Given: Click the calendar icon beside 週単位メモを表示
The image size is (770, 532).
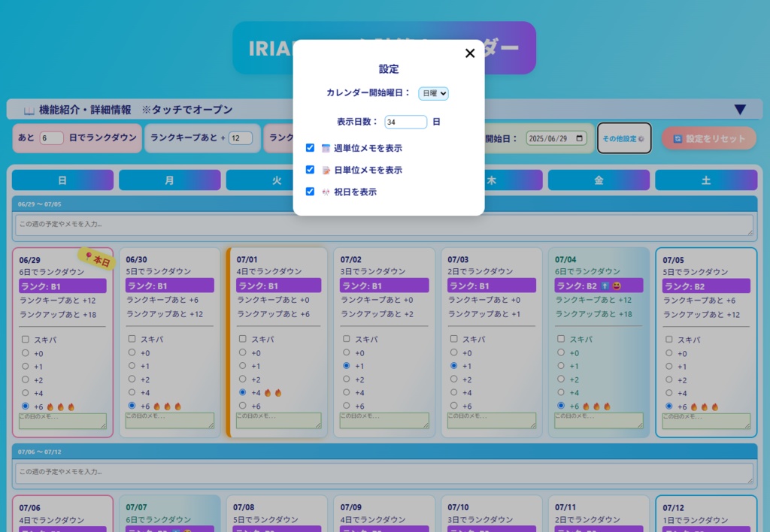Looking at the screenshot, I should pos(326,148).
